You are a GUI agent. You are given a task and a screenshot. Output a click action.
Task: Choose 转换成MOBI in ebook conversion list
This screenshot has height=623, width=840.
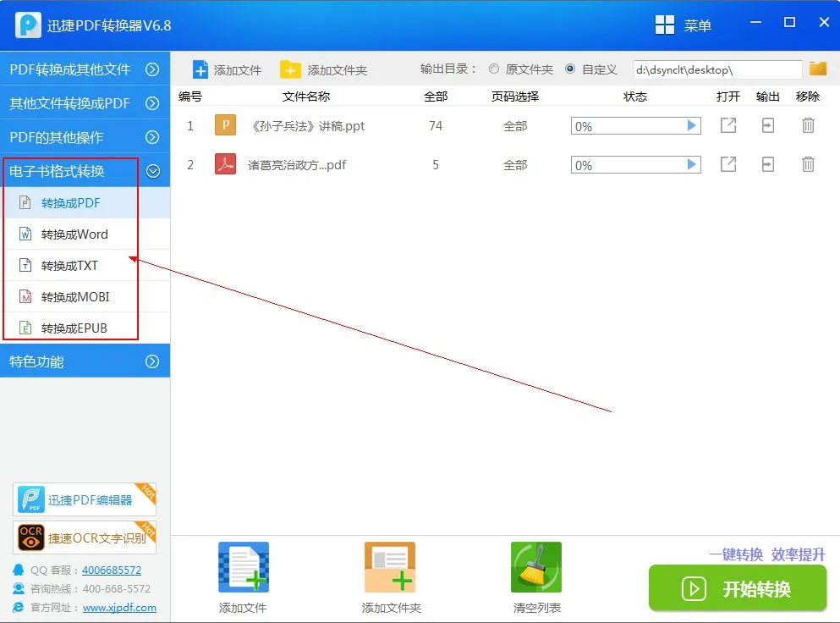pyautogui.click(x=85, y=296)
